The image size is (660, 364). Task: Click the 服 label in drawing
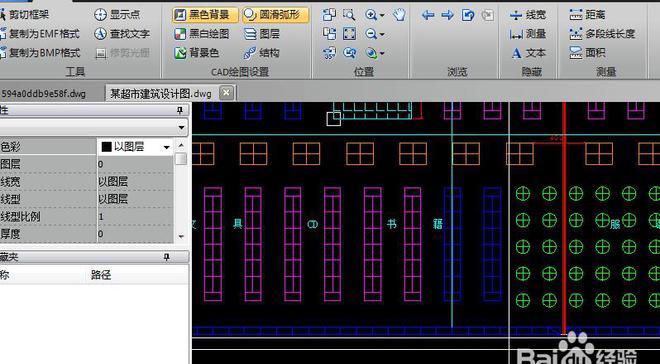click(x=615, y=224)
